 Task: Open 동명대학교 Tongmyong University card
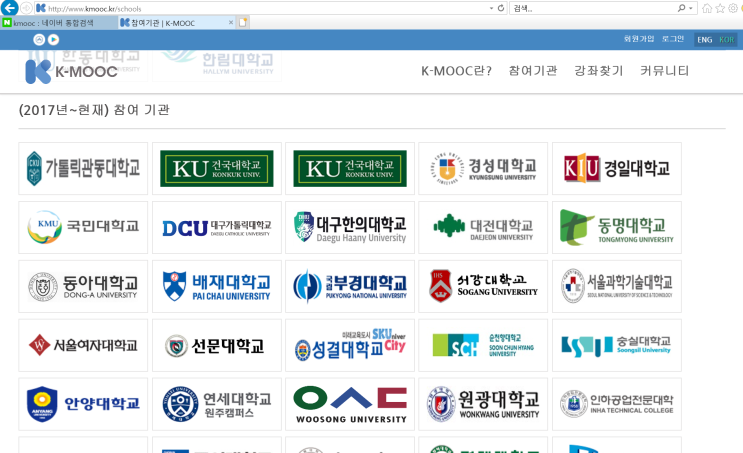point(616,227)
